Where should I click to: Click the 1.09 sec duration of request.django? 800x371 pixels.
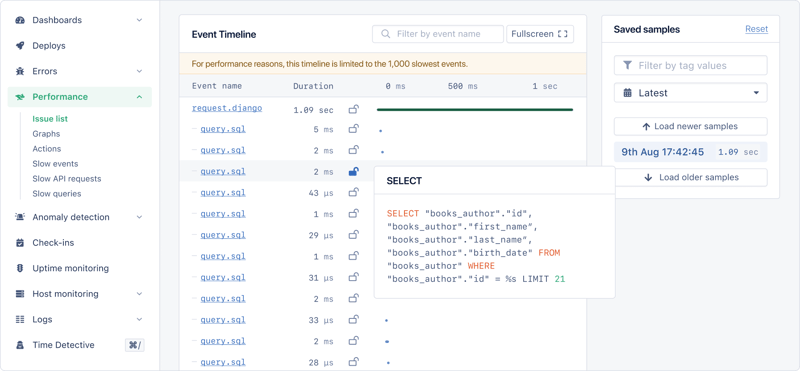(313, 110)
